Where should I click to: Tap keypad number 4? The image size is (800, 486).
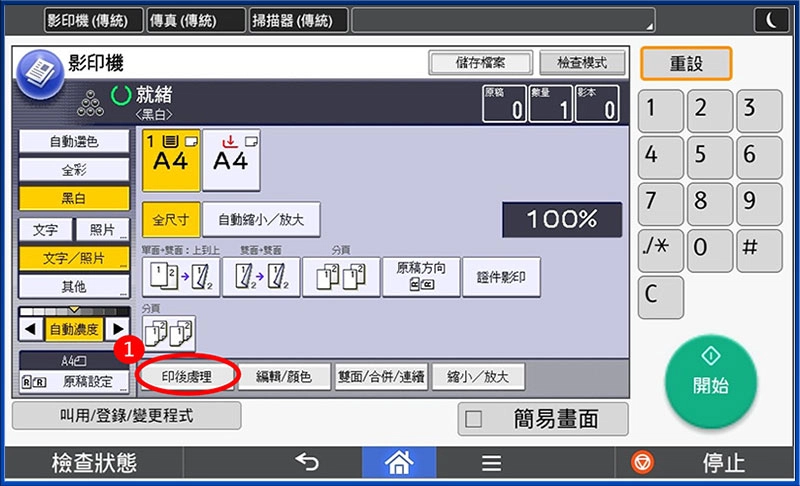(660, 157)
